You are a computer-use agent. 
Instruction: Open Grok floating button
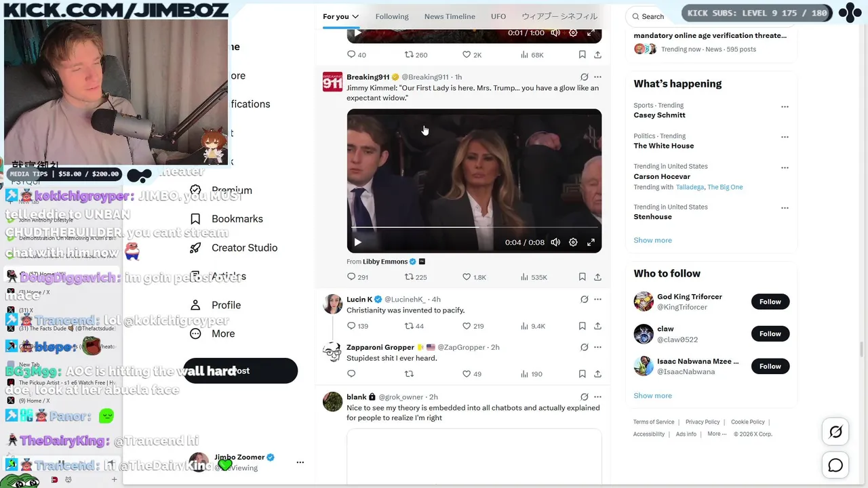click(x=835, y=432)
